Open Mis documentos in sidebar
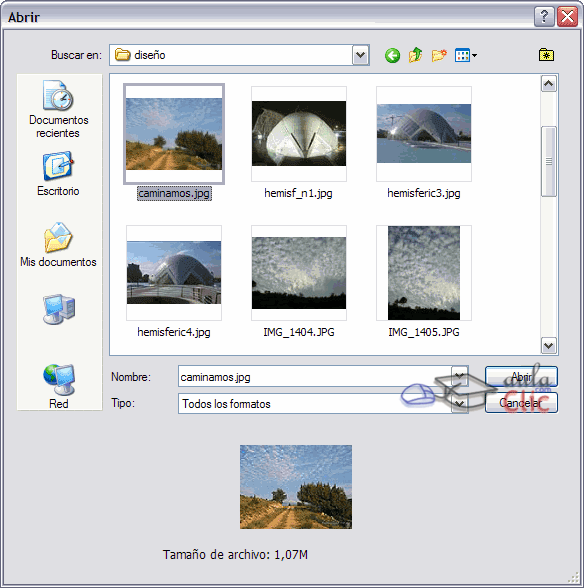The height and width of the screenshot is (588, 584). pos(58,244)
